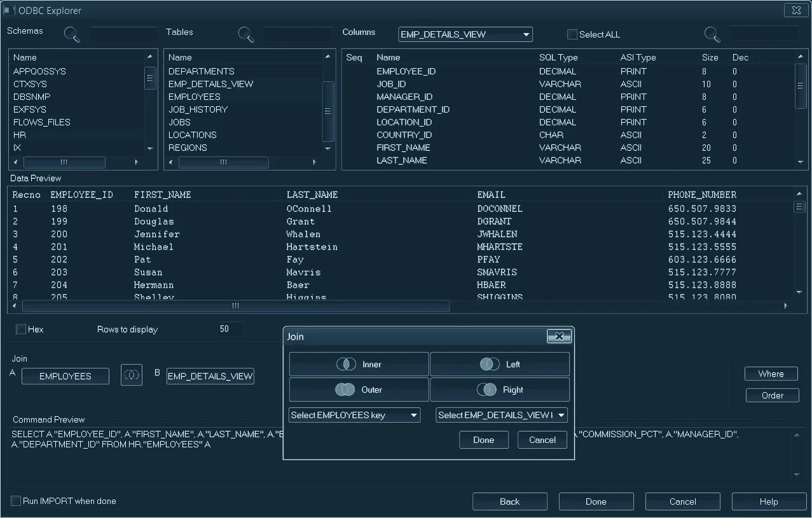
Task: Click Columns list scroll down arrow
Action: pos(801,163)
